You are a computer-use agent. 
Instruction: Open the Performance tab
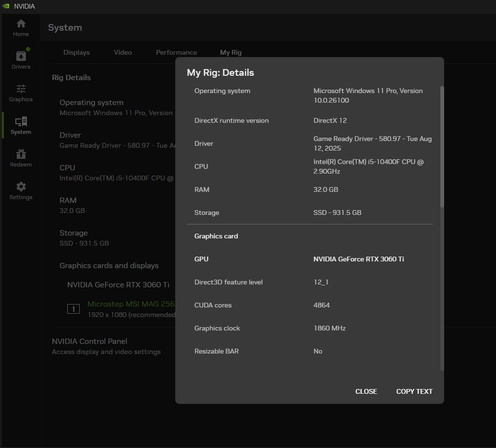[176, 52]
